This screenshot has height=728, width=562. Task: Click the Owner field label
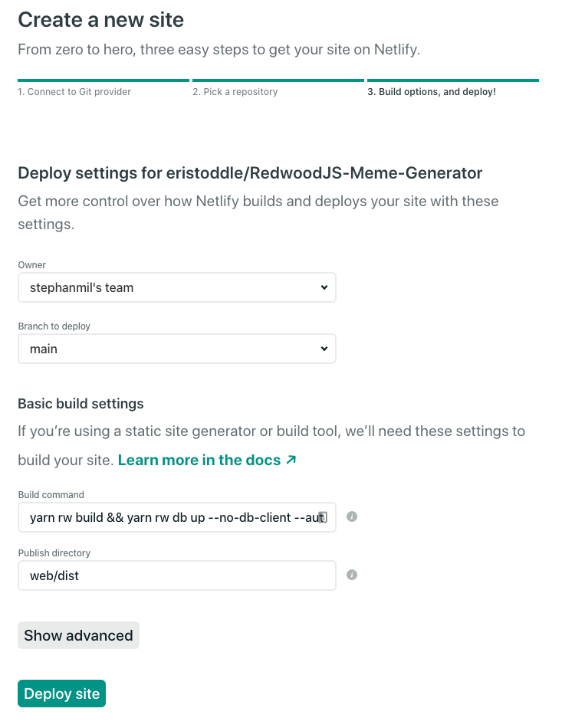tap(32, 265)
